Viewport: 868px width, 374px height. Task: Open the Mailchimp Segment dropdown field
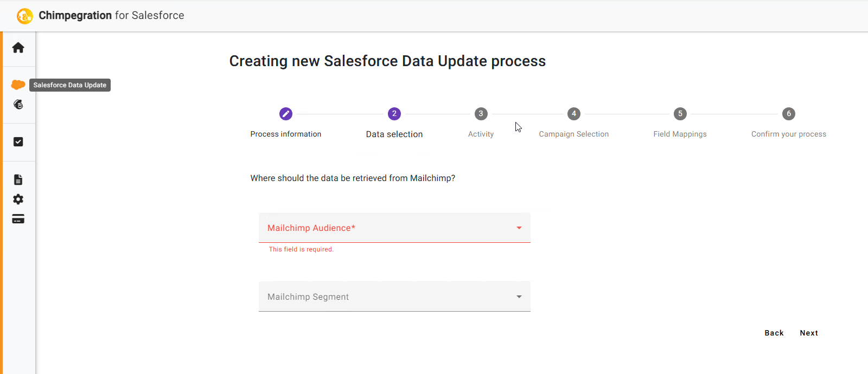(394, 296)
